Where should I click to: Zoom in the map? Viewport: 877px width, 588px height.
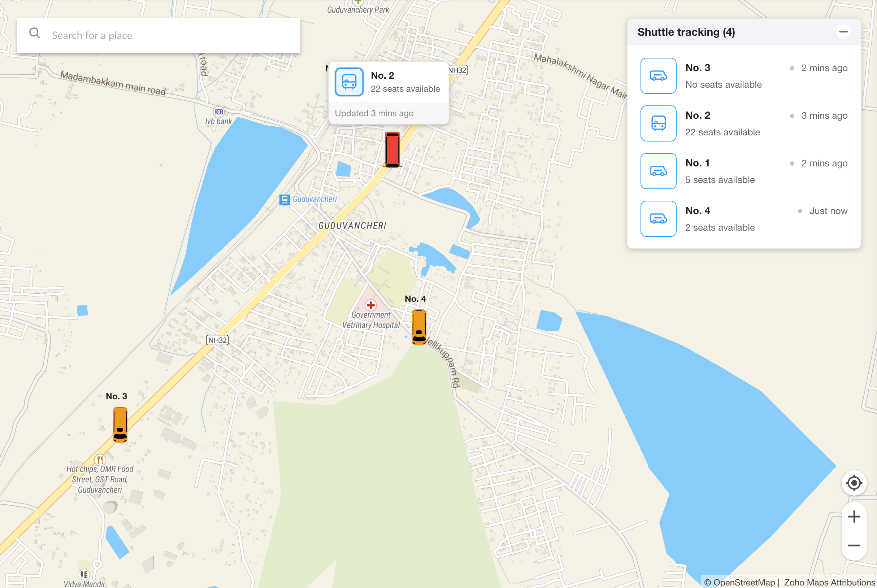tap(854, 517)
